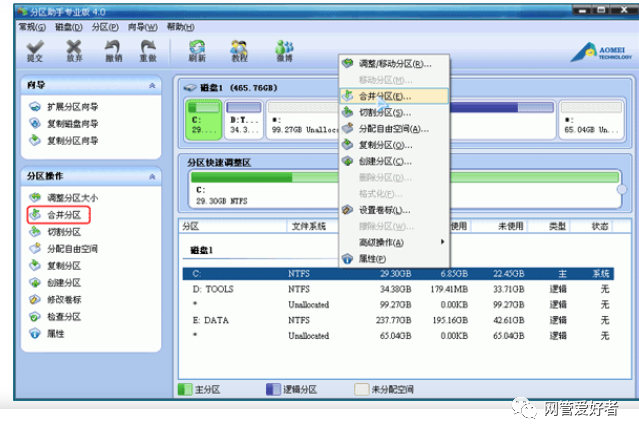Collapse the 分区操作 panel using its chevron
This screenshot has height=437, width=639.
point(152,176)
